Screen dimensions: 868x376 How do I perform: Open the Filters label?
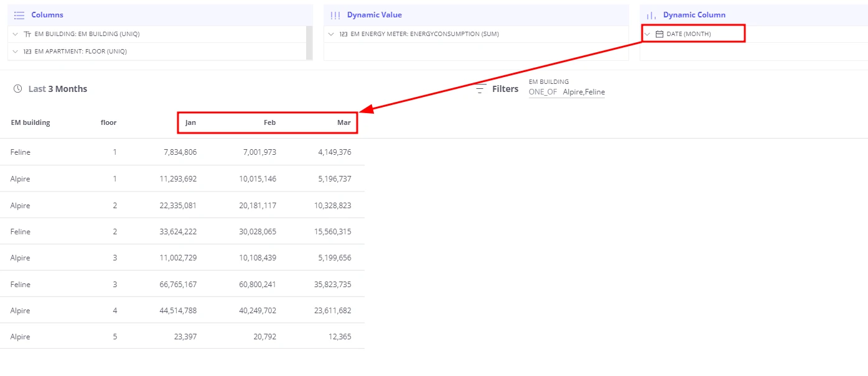coord(505,89)
